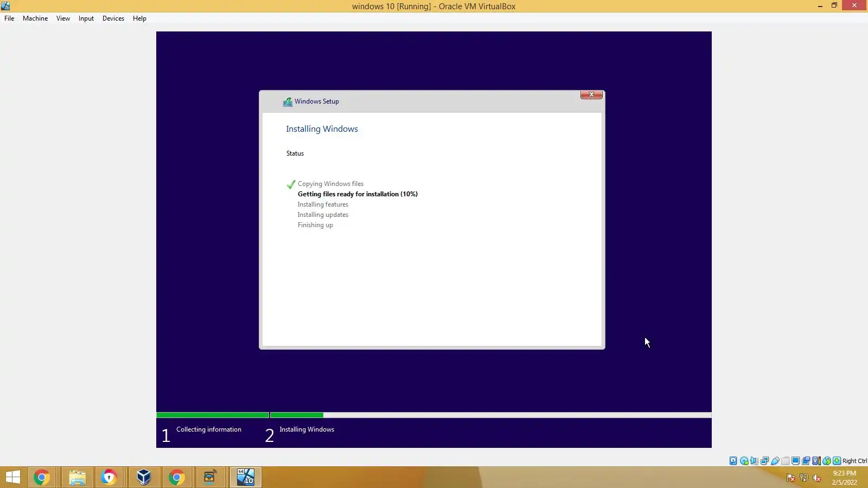868x488 pixels.
Task: Open the Devices menu
Action: 113,18
